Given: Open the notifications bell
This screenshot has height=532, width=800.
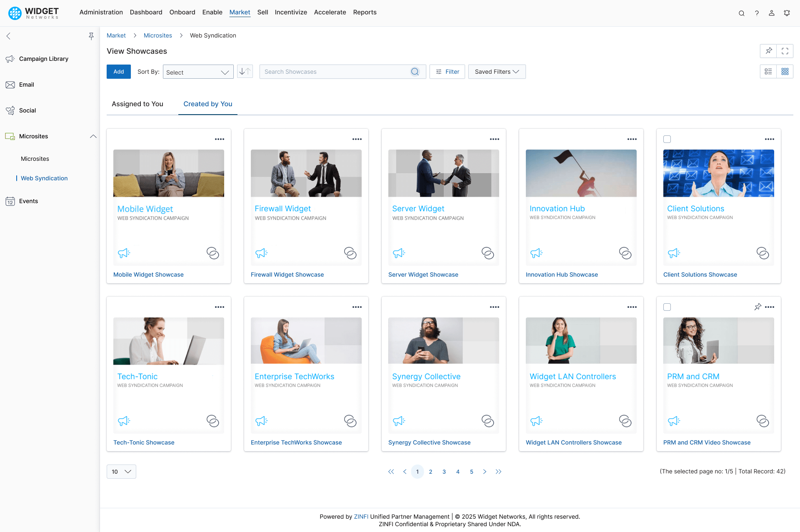Looking at the screenshot, I should coord(787,13).
